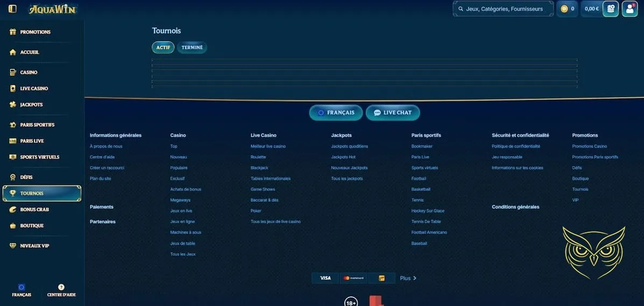The height and width of the screenshot is (306, 644).
Task: Click the games search field
Action: [503, 9]
